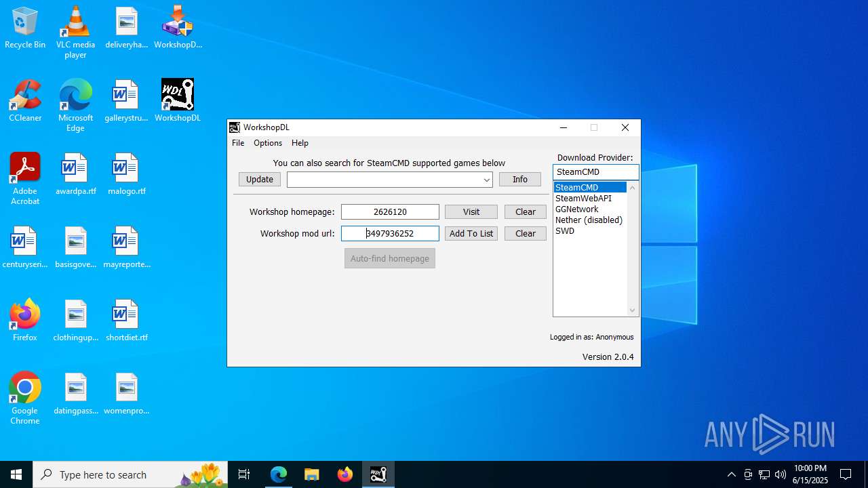The width and height of the screenshot is (868, 488).
Task: Open Task View on the taskbar
Action: [x=244, y=474]
